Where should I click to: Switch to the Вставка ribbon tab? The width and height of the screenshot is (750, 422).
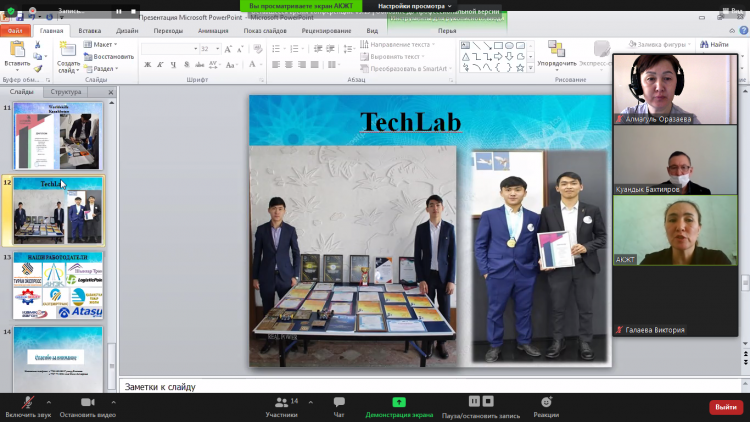tap(89, 31)
